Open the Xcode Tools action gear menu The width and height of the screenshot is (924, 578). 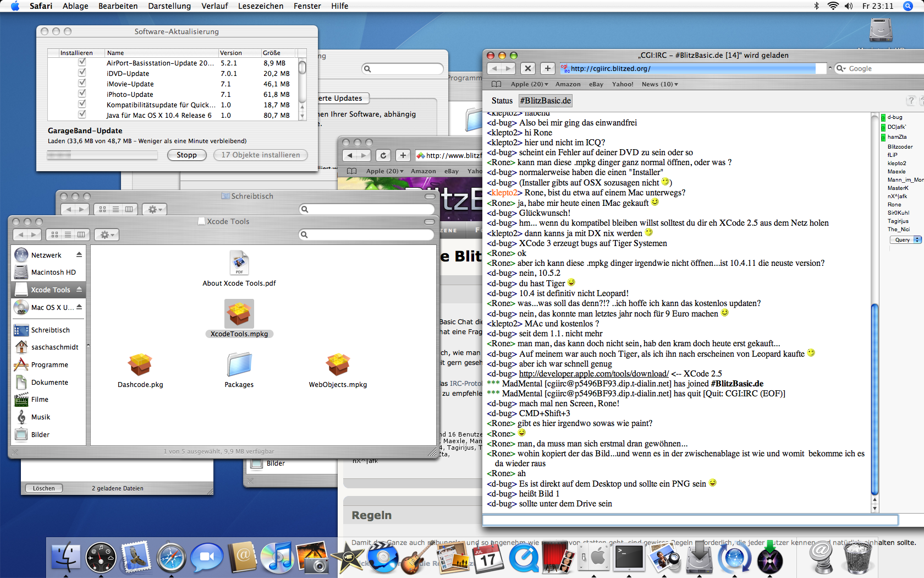coord(107,235)
